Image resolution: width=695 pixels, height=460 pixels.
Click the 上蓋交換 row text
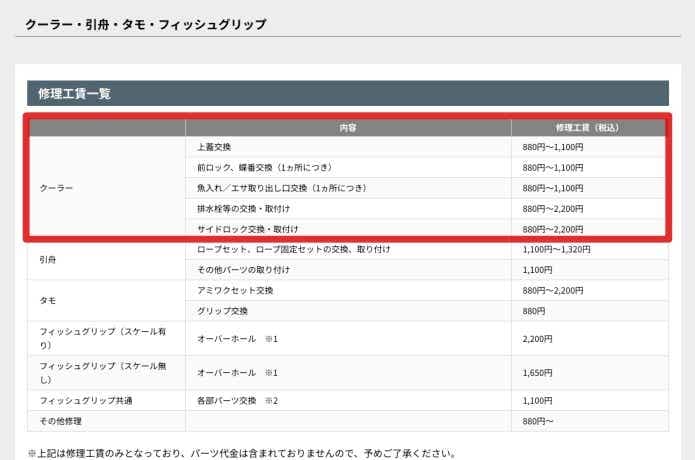[x=215, y=147]
